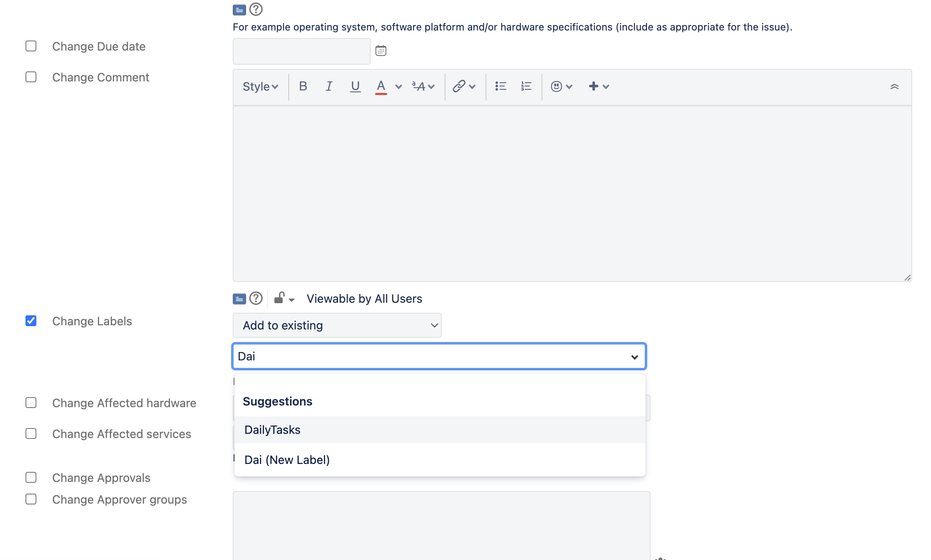The image size is (931, 560).
Task: Enable the Change Due date checkbox
Action: click(31, 46)
